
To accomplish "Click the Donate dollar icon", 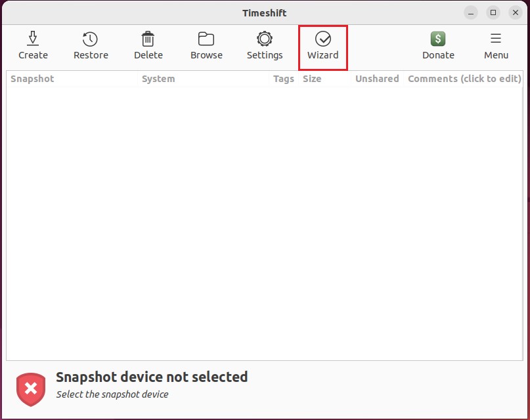I will click(x=438, y=39).
